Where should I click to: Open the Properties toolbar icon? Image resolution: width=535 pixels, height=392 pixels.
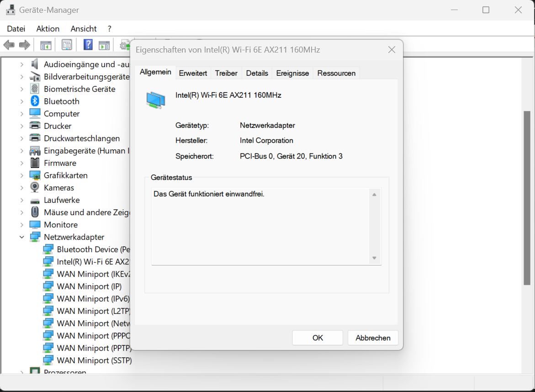[67, 45]
